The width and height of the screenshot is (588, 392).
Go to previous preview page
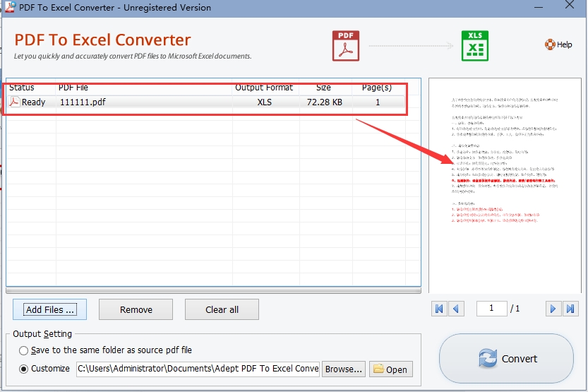pyautogui.click(x=457, y=309)
